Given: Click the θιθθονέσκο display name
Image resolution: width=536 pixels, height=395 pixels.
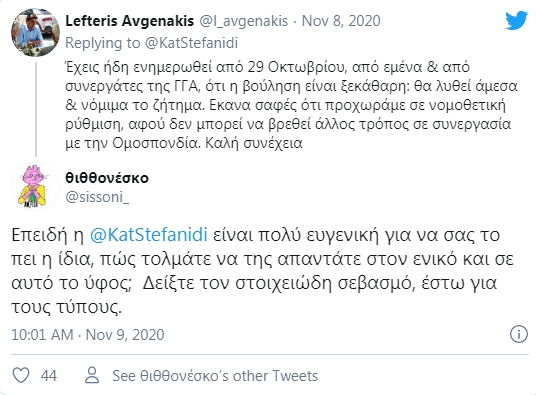Looking at the screenshot, I should click(x=107, y=178).
